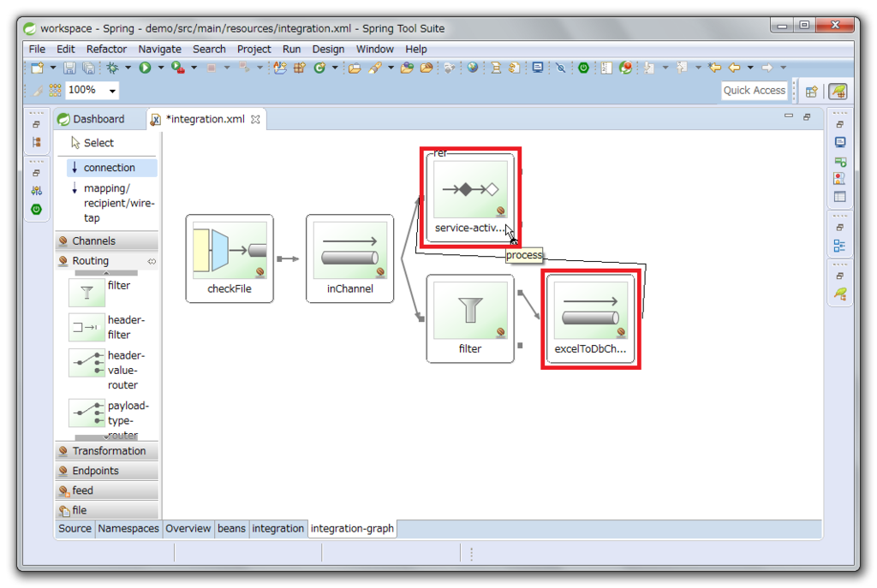Expand the feed palette drawer
This screenshot has height=588, width=877.
click(107, 490)
